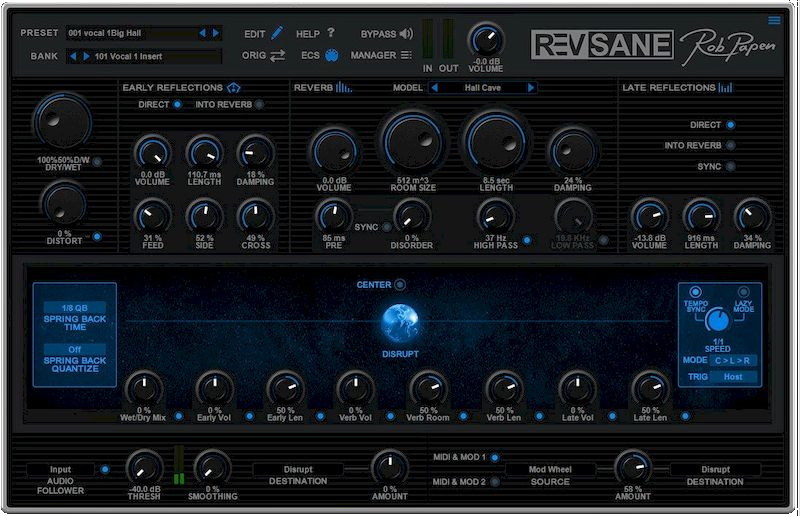
Task: Click the SPEED knob in disrupt panel
Action: click(x=717, y=321)
